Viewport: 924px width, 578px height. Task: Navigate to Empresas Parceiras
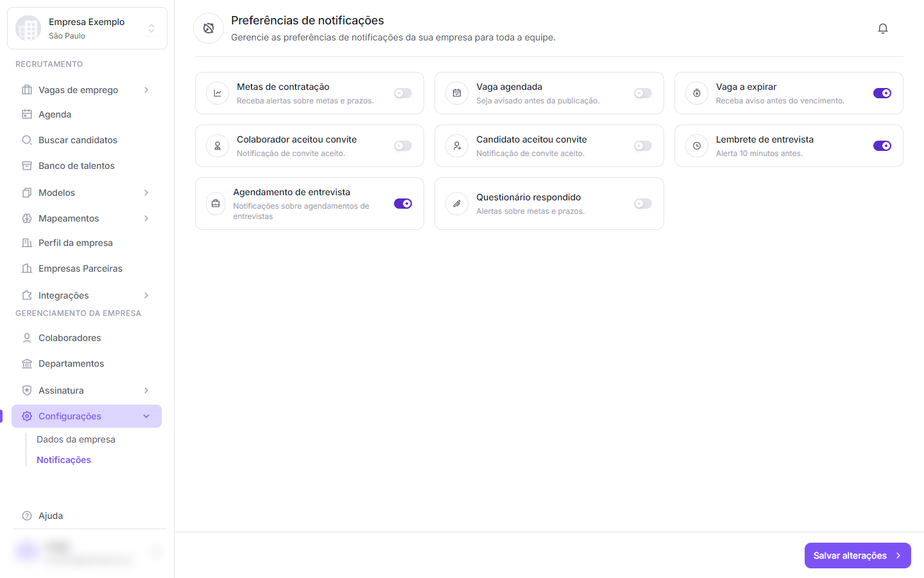tap(87, 268)
